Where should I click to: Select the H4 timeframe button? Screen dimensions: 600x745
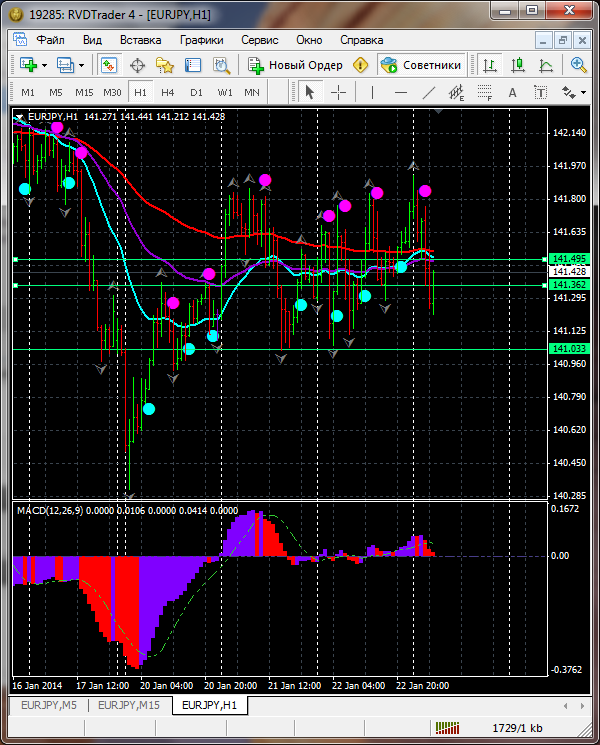point(168,92)
